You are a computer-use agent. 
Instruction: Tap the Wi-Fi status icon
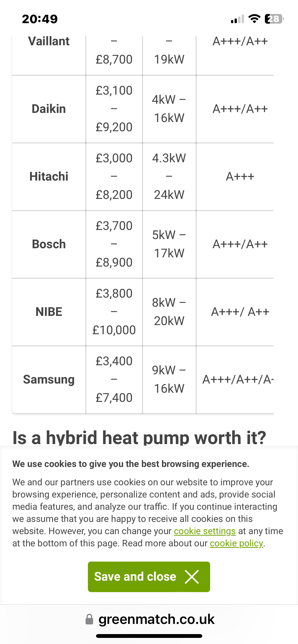coord(254,19)
